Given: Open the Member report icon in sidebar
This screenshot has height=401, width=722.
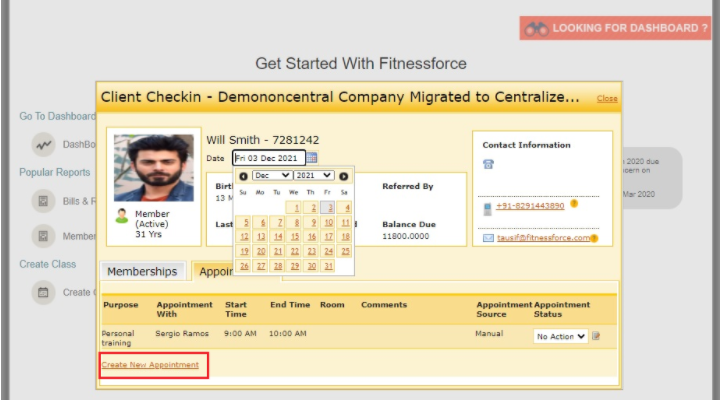Looking at the screenshot, I should pyautogui.click(x=43, y=236).
